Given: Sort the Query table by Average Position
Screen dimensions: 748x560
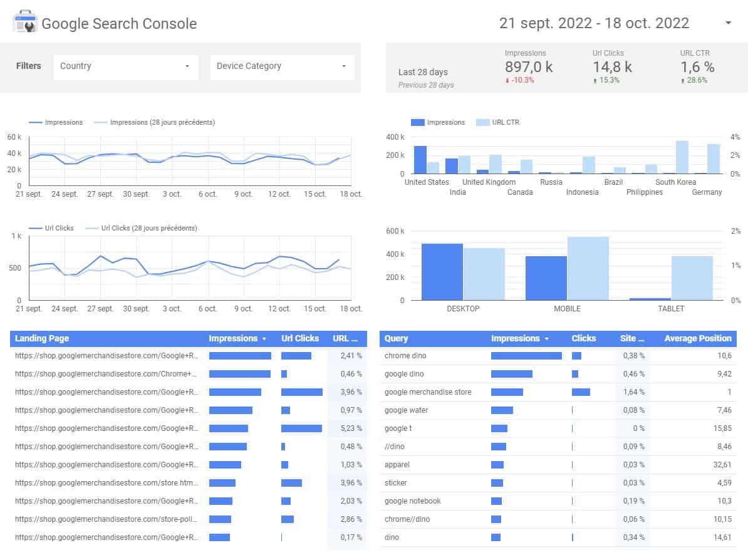Looking at the screenshot, I should click(x=697, y=338).
